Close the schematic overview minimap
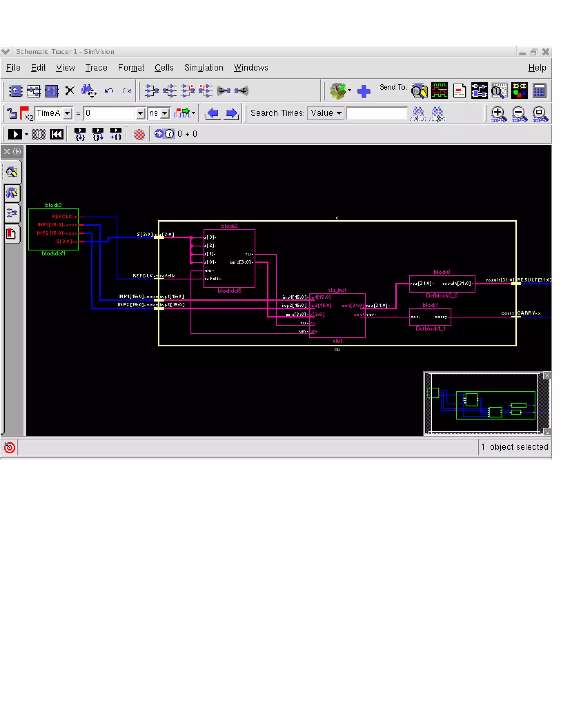 click(547, 375)
